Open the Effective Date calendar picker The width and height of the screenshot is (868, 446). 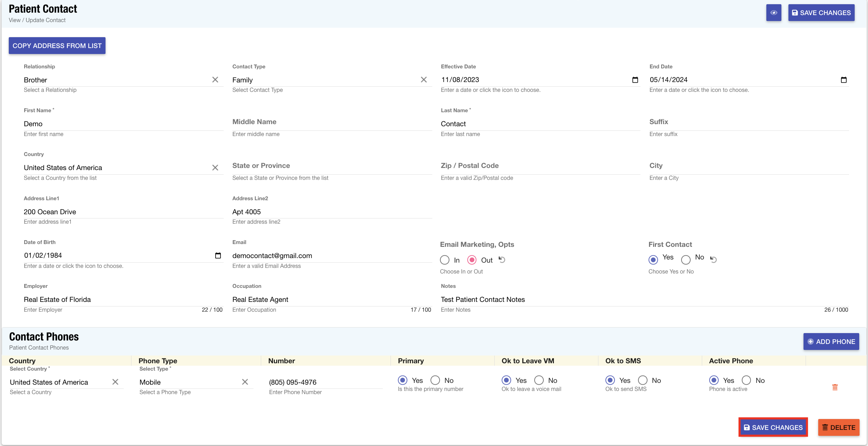tap(635, 80)
